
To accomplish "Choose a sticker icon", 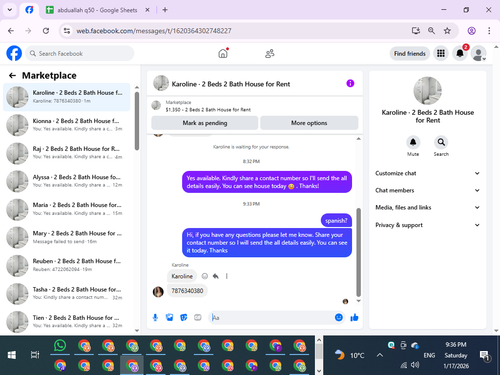I will [x=184, y=317].
